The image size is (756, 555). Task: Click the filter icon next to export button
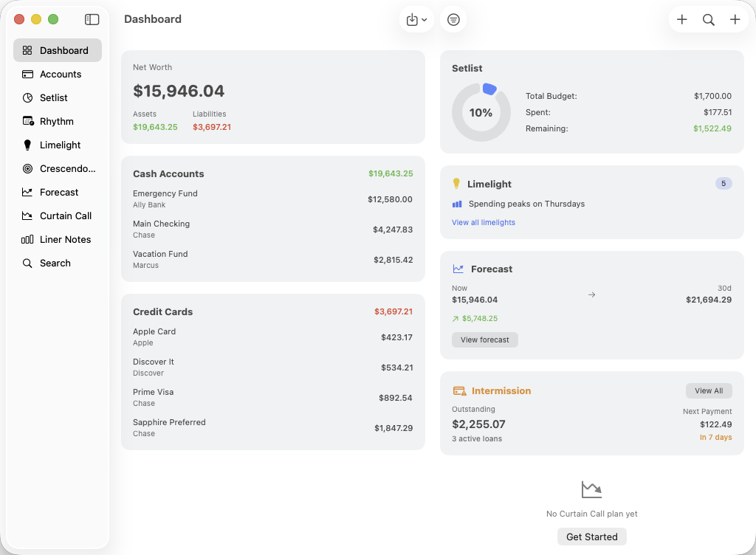tap(453, 19)
